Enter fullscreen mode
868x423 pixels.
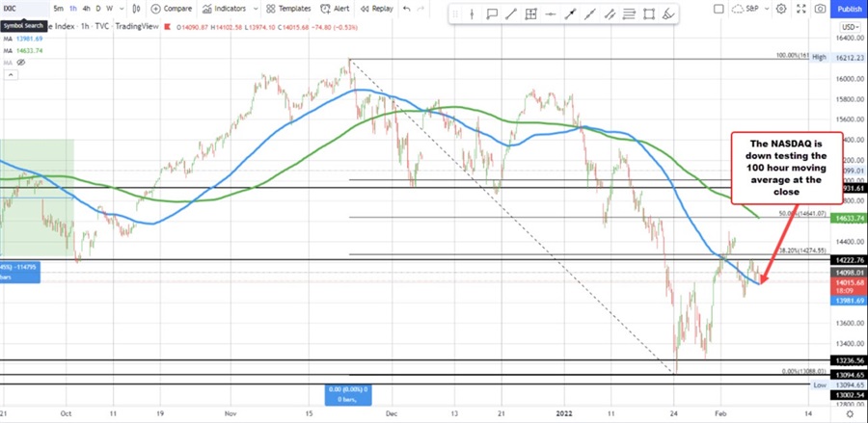(801, 9)
